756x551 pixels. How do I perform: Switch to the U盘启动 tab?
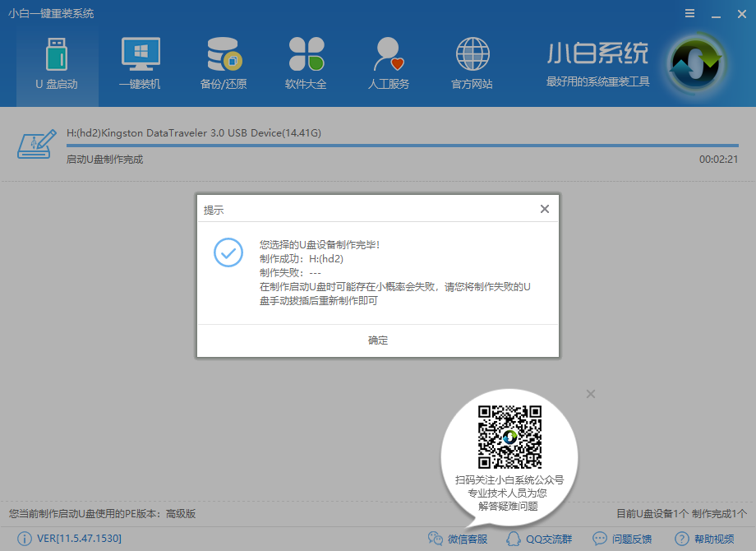(x=57, y=63)
